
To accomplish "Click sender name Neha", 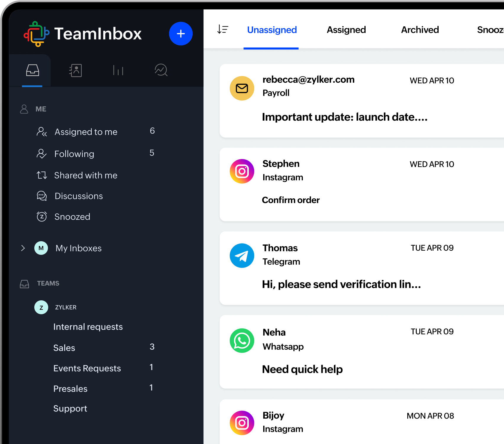I will coord(274,333).
